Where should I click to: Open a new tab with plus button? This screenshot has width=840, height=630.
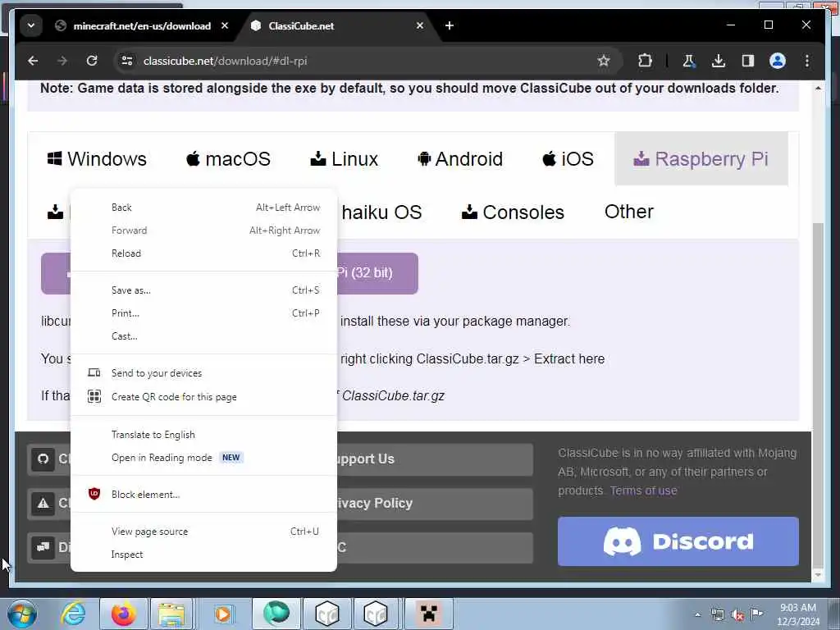[x=450, y=25]
